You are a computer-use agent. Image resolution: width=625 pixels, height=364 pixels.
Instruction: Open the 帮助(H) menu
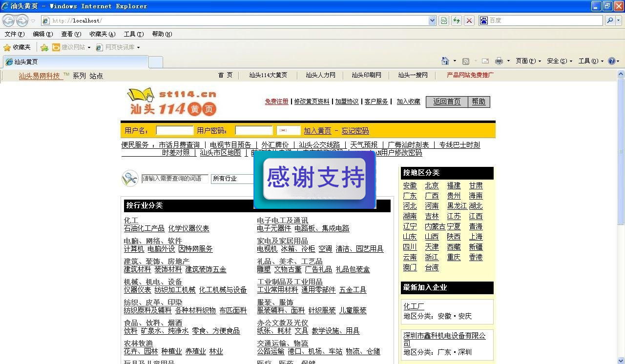162,34
